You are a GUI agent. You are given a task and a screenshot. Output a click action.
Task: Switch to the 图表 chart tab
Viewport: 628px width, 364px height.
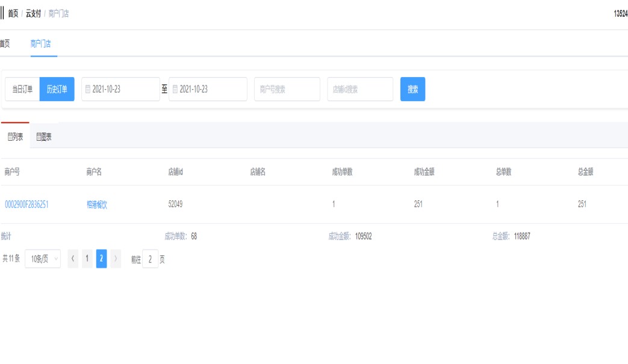click(44, 137)
